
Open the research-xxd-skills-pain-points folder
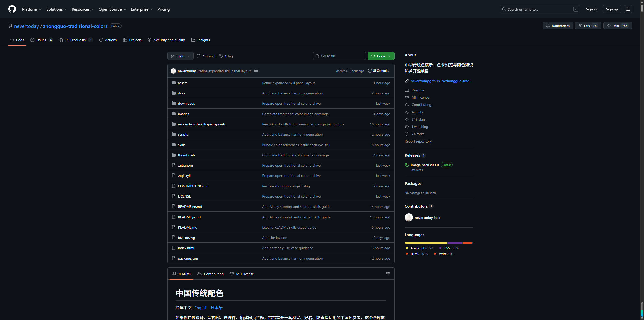tap(202, 124)
